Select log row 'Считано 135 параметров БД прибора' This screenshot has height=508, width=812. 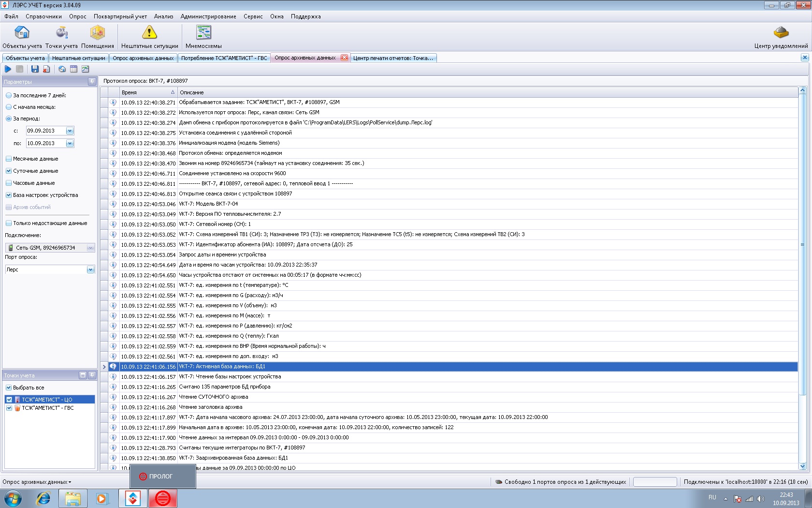449,387
